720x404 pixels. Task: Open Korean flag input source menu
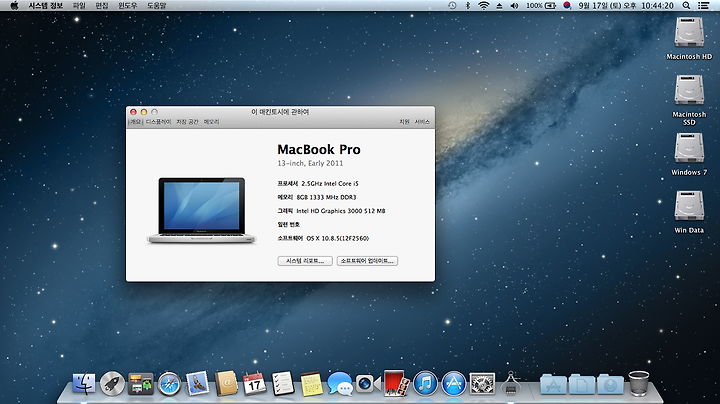[x=567, y=6]
